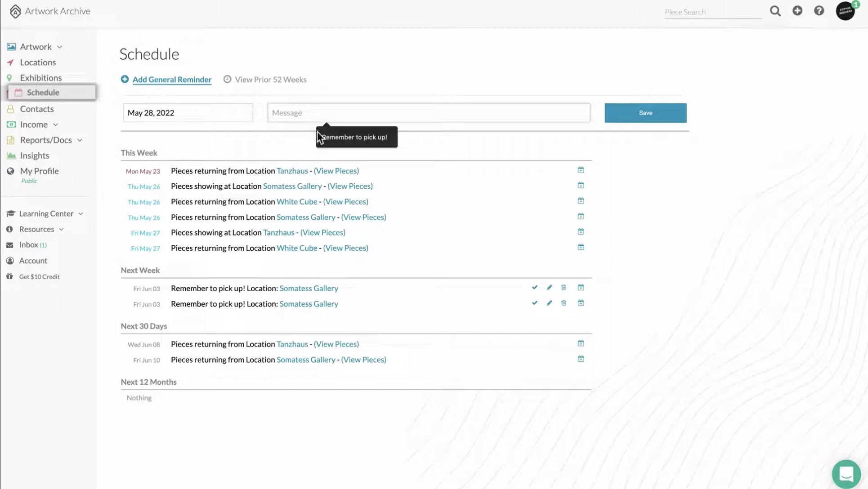
Task: Click the Next 12 Months heading
Action: tap(148, 382)
